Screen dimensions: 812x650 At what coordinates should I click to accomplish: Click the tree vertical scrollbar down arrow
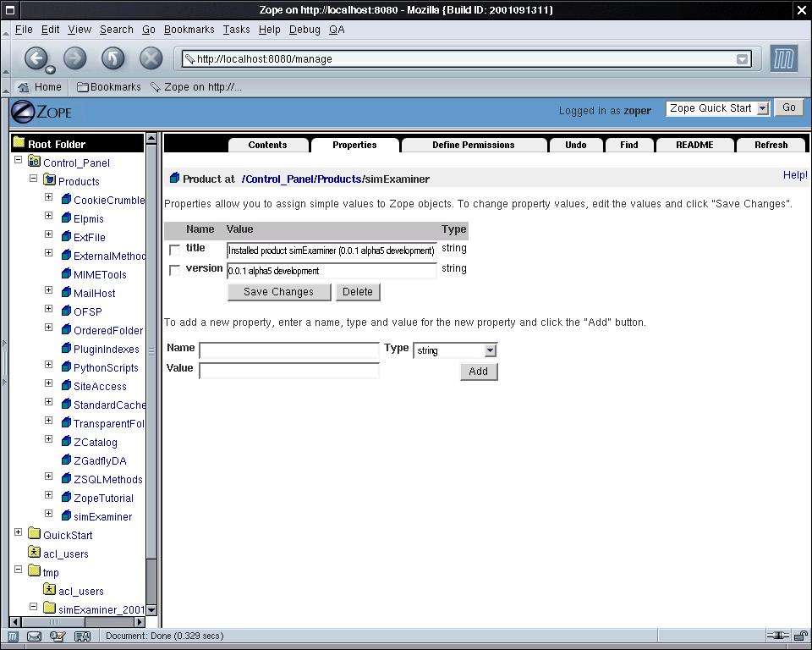coord(151,609)
